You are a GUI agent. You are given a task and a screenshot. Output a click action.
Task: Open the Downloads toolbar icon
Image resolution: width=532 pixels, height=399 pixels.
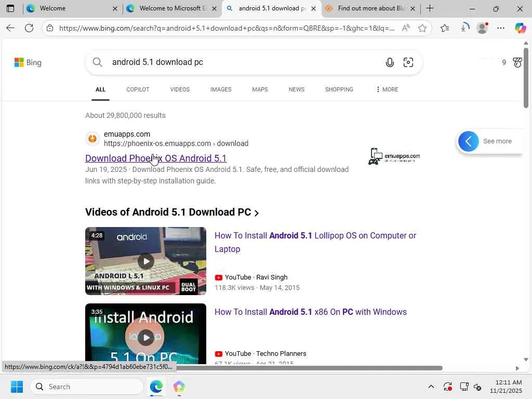464,28
